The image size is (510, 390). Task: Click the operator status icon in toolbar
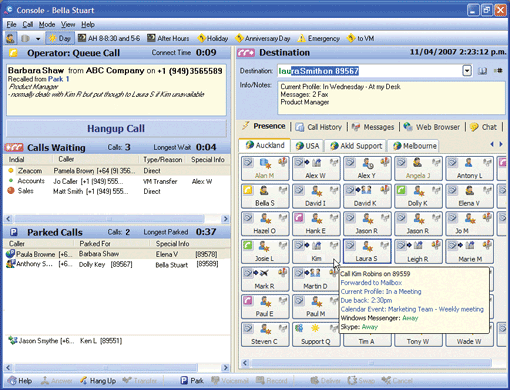click(x=10, y=38)
